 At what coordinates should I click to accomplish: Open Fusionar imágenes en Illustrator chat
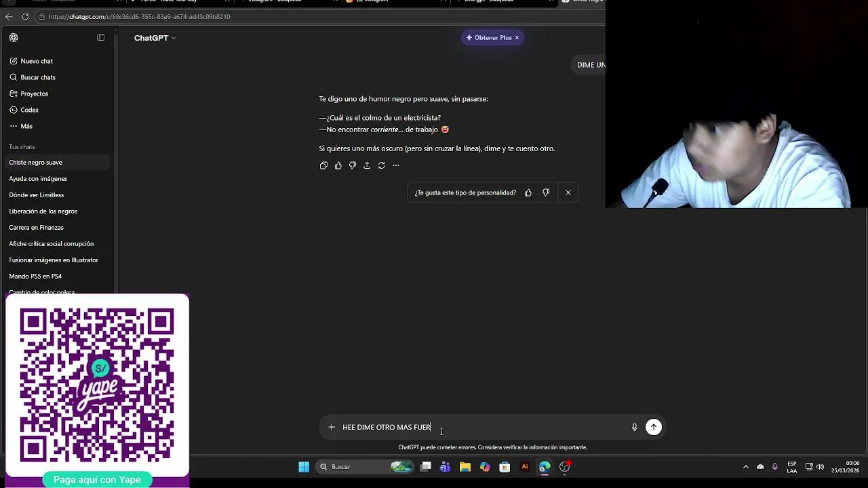pos(58,260)
